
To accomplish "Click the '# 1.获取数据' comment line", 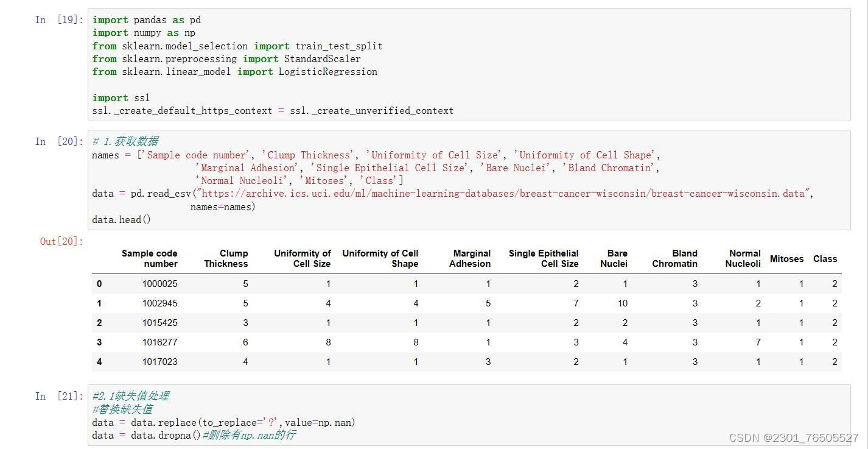I will tap(126, 142).
